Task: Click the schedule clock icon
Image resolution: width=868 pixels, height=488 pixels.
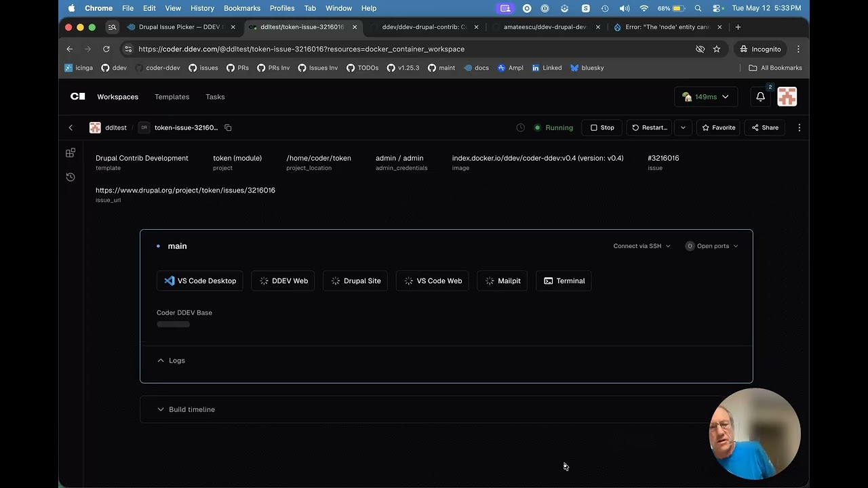Action: 520,127
